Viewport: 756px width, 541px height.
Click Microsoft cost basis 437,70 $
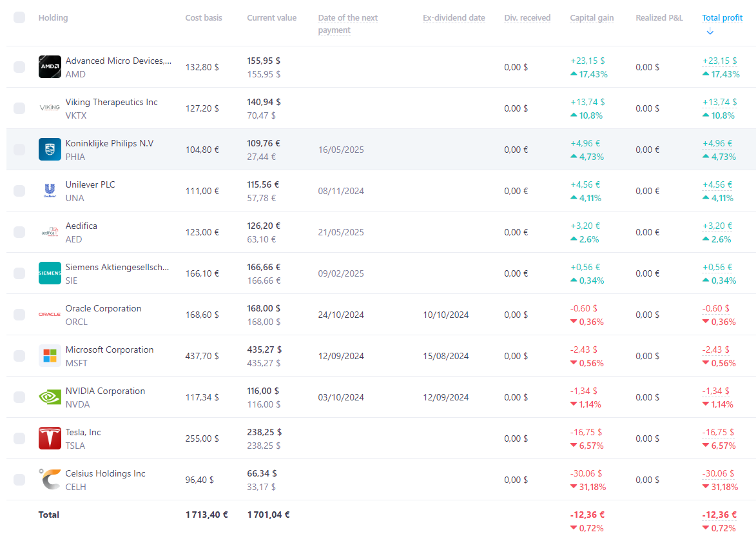[x=202, y=356]
